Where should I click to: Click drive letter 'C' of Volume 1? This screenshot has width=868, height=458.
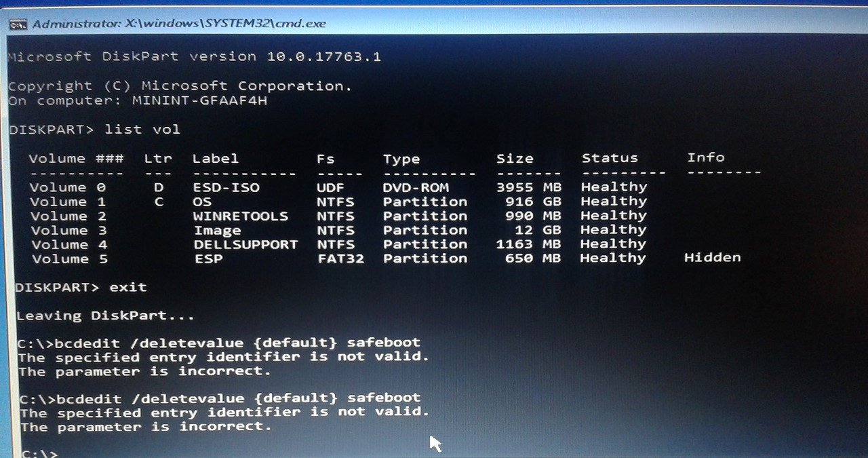click(x=159, y=202)
